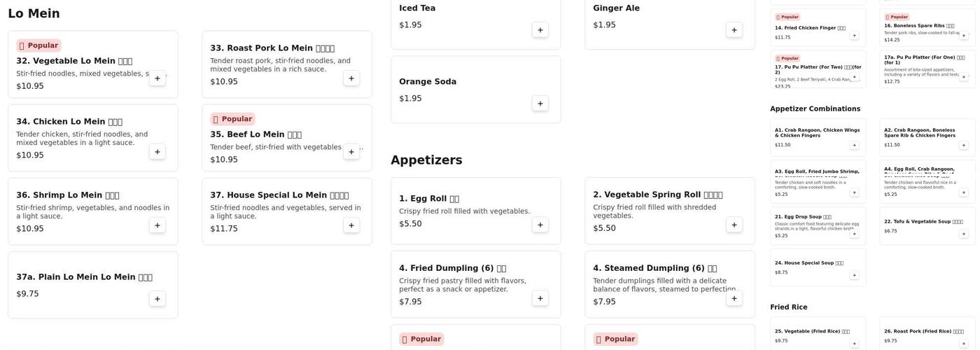
Task: Add Beef Lo Mein to cart
Action: click(351, 152)
